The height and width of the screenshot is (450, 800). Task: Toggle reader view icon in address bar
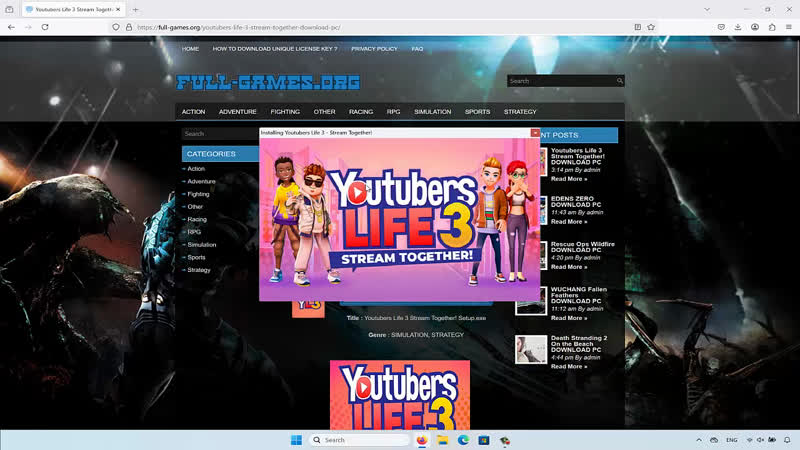click(x=638, y=27)
